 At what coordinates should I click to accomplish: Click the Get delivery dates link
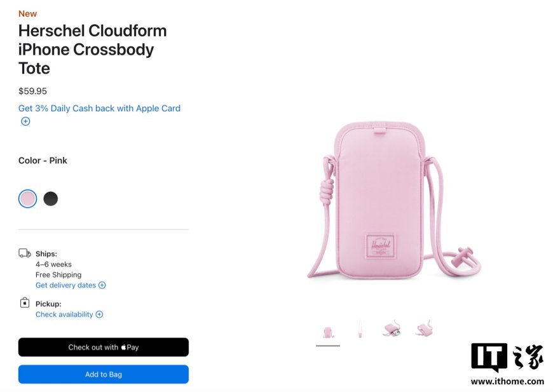(x=66, y=285)
